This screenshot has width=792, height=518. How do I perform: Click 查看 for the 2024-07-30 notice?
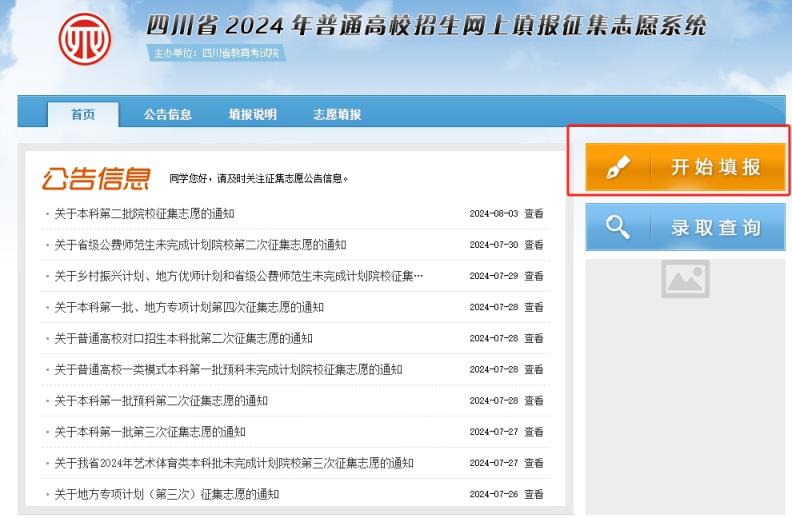click(534, 244)
